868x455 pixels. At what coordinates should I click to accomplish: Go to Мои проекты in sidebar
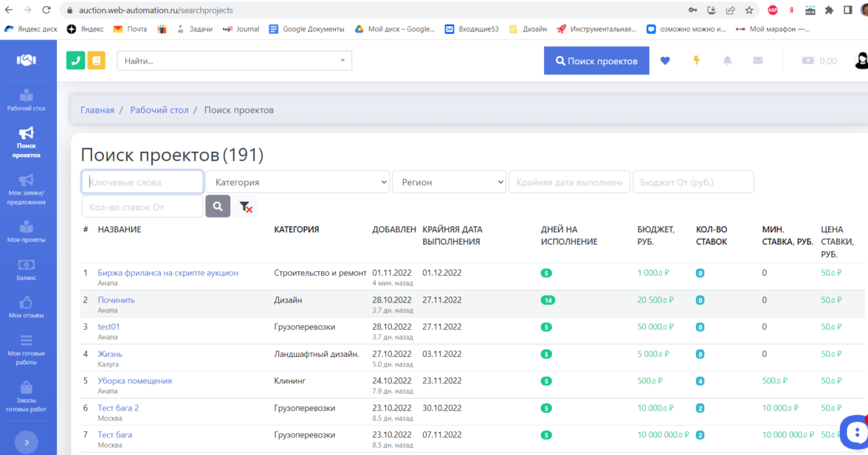[27, 231]
